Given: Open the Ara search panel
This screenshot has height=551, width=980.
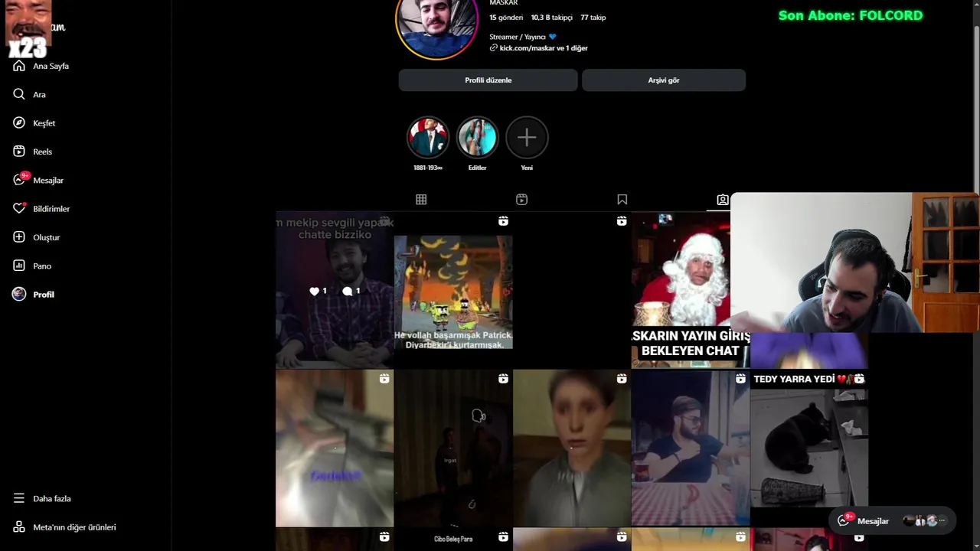Looking at the screenshot, I should (39, 95).
